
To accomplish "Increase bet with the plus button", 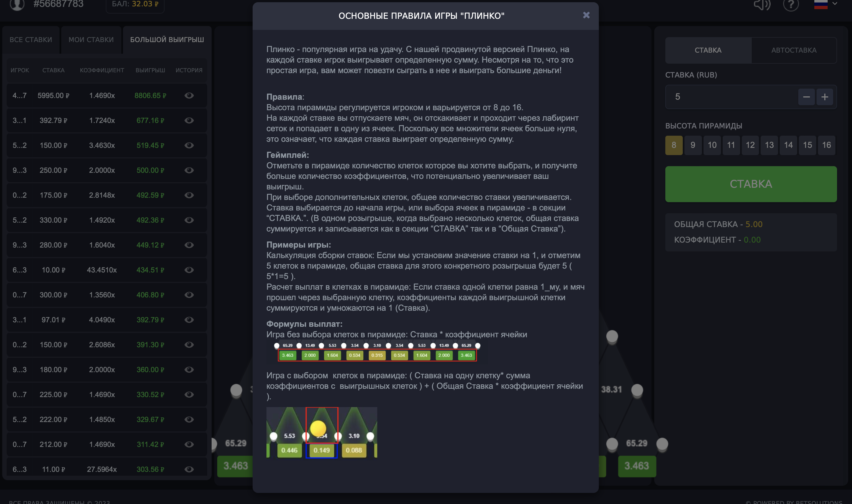I will [x=825, y=97].
